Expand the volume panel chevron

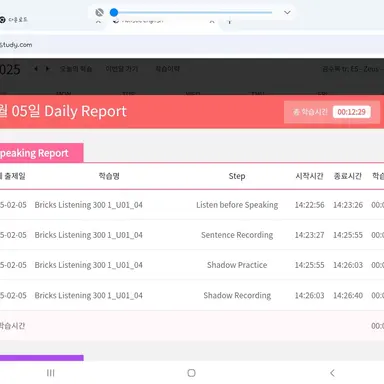coord(287,13)
